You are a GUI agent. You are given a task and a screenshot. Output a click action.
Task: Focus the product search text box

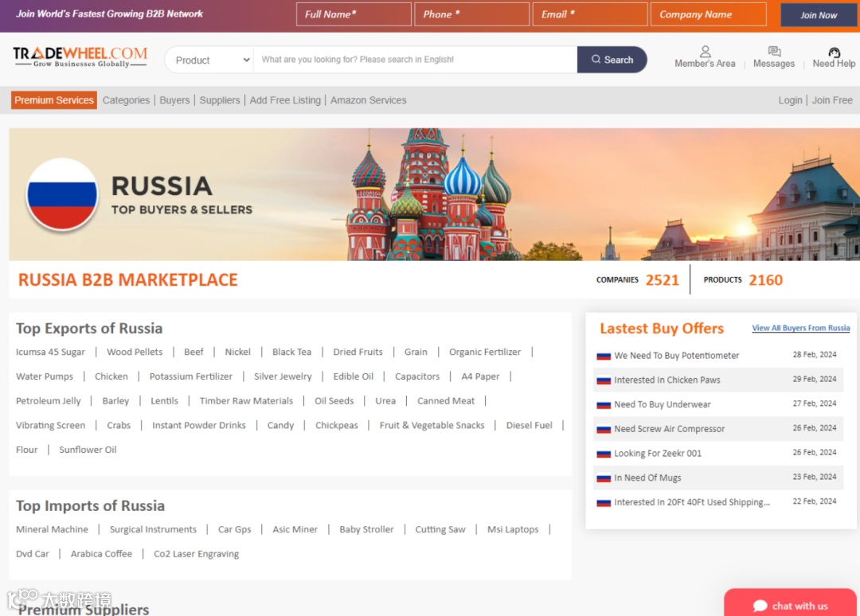coord(415,60)
